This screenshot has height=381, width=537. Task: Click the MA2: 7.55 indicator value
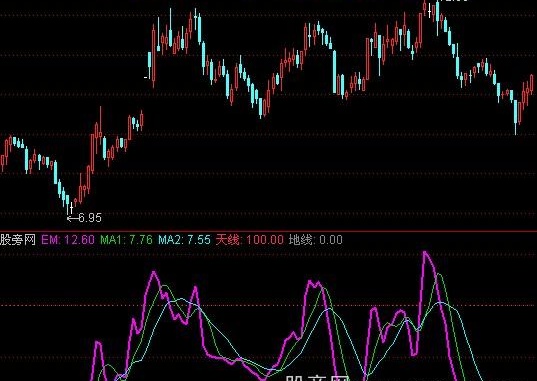(x=184, y=239)
